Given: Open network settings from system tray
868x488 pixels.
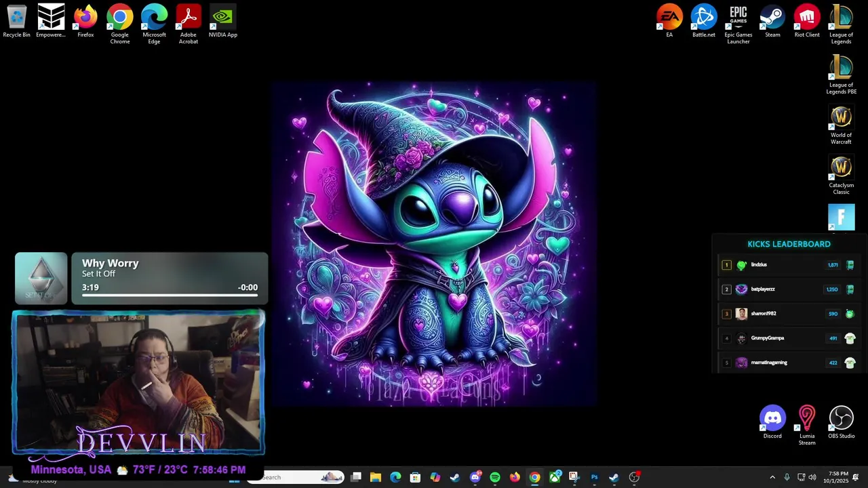Looking at the screenshot, I should pyautogui.click(x=801, y=477).
